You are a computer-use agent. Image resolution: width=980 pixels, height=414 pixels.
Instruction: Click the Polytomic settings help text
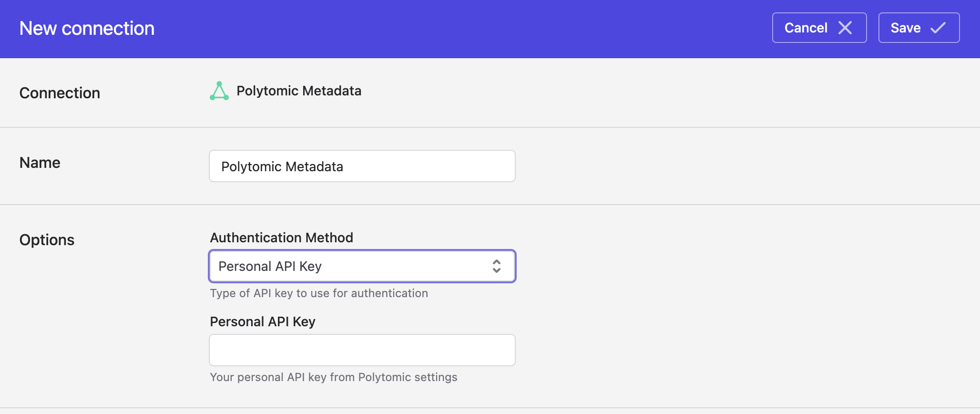[x=334, y=377]
